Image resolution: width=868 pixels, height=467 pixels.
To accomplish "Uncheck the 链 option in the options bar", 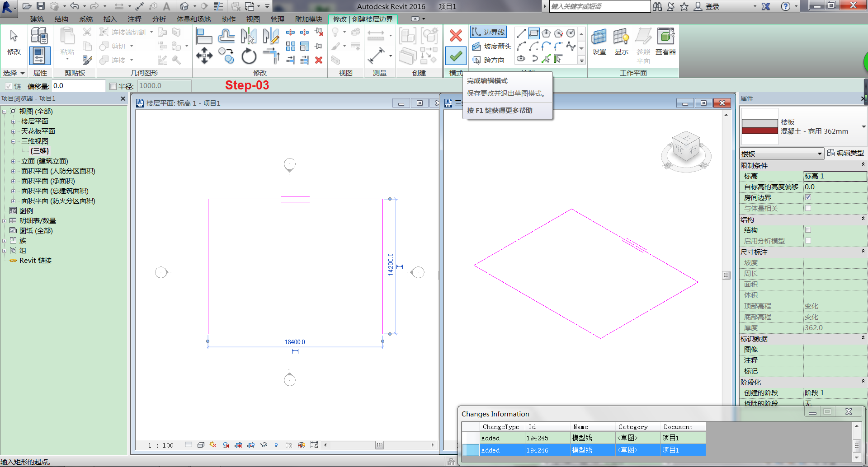I will point(9,86).
